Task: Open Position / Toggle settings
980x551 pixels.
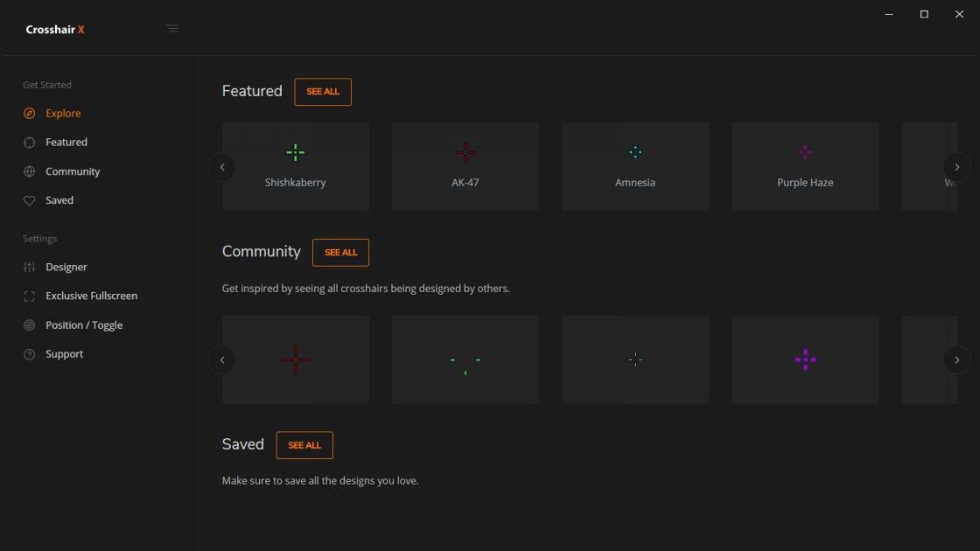Action: tap(84, 324)
